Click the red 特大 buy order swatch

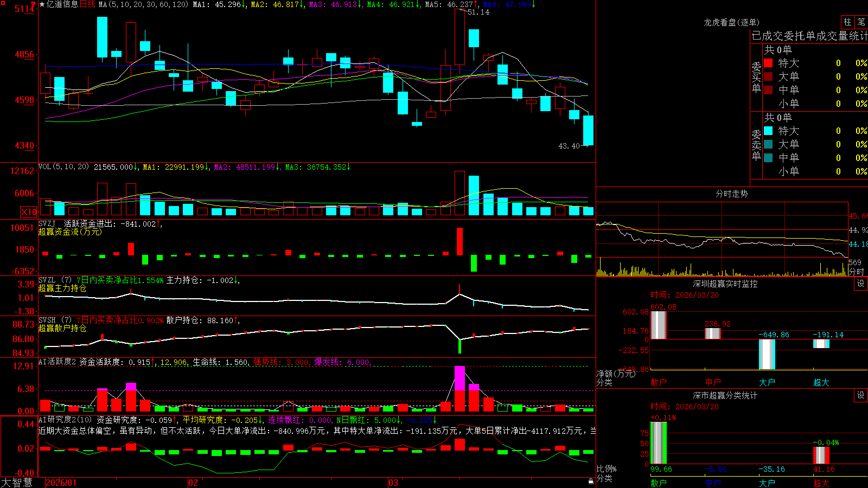(768, 63)
